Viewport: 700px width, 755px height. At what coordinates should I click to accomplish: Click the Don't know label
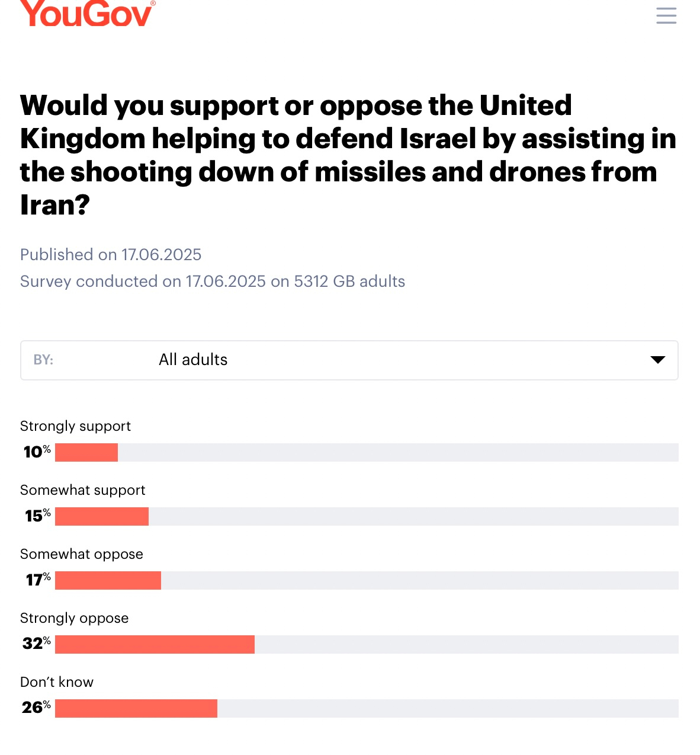57,682
